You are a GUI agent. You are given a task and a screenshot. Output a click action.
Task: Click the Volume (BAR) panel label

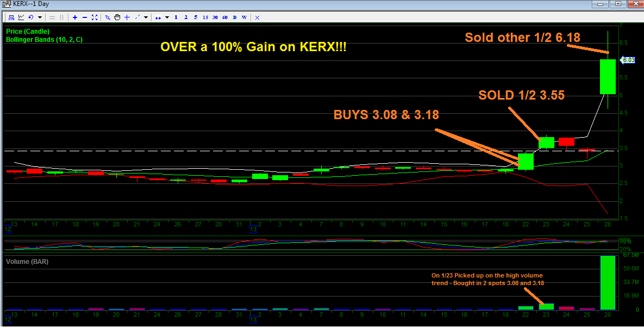click(27, 262)
